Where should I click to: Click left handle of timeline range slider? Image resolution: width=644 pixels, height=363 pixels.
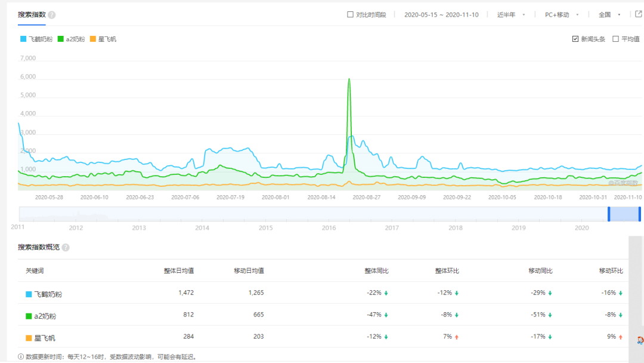(609, 214)
